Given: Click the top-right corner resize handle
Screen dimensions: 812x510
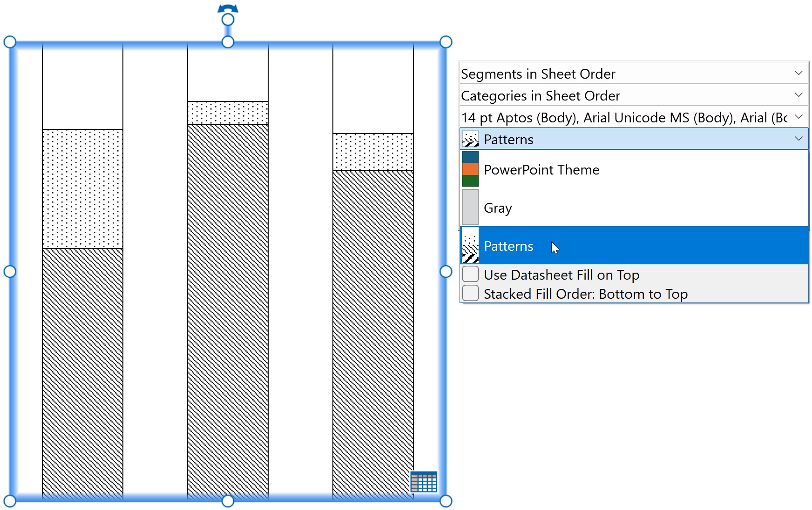Looking at the screenshot, I should coord(446,42).
